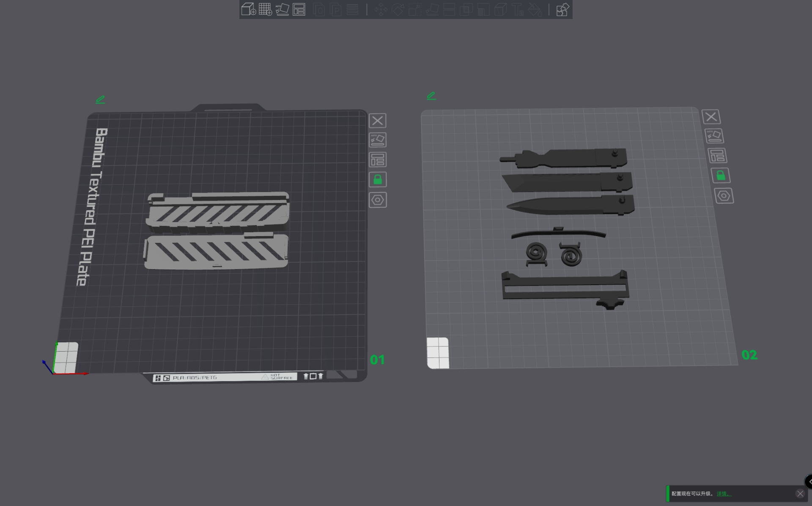Viewport: 812px width, 506px height.
Task: Arrange all objects using top toolbar icon
Action: click(299, 9)
